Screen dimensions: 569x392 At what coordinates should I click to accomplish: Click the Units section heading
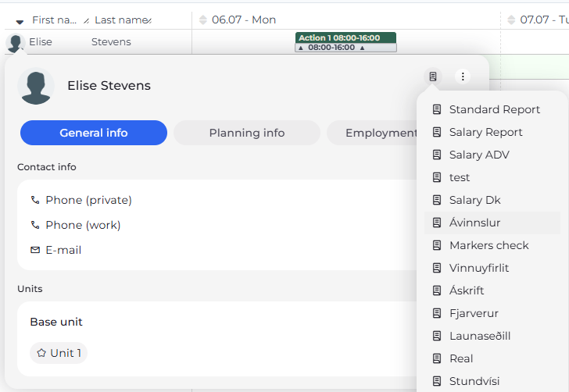click(30, 289)
